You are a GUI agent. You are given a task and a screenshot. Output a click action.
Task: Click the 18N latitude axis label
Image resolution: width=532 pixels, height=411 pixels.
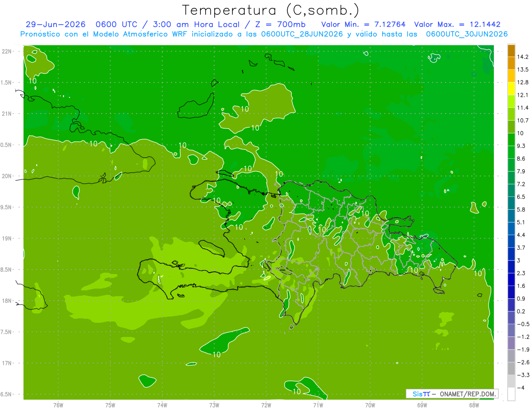point(6,301)
